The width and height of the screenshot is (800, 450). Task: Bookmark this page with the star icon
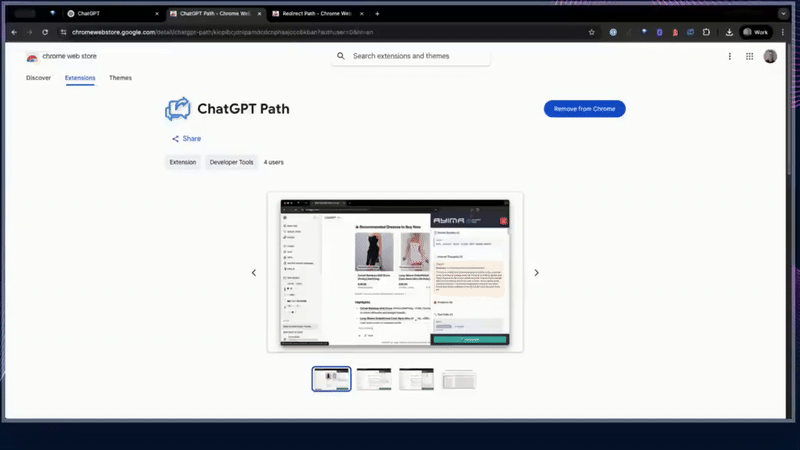591,32
